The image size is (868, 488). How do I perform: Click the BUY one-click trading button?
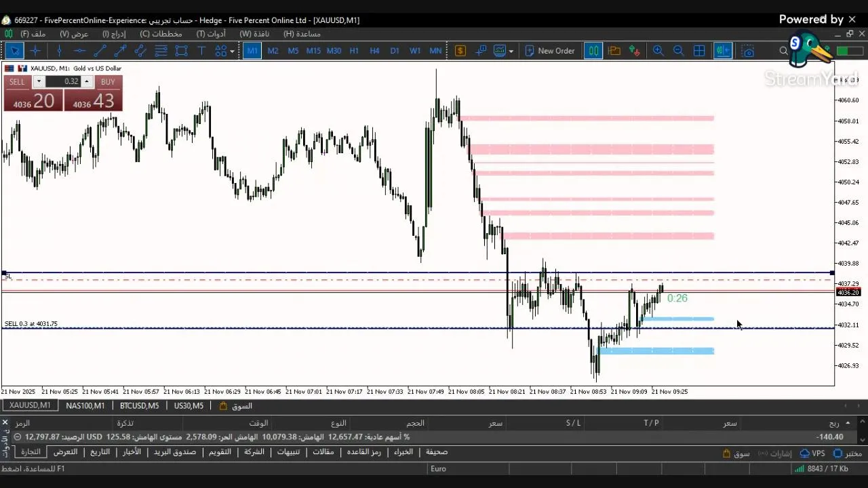[x=94, y=94]
